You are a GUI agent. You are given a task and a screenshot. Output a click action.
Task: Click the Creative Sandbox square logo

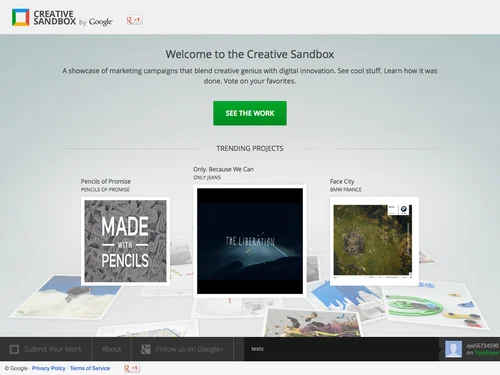[21, 17]
